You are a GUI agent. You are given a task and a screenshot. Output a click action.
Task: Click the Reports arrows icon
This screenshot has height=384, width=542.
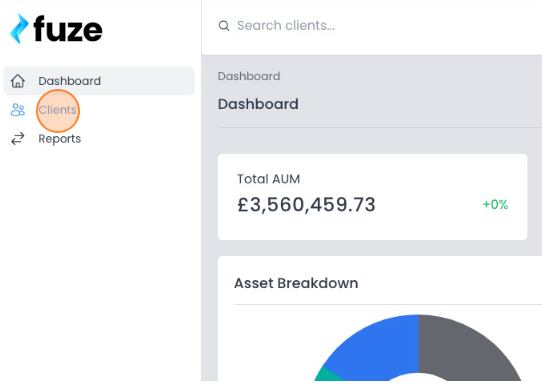pyautogui.click(x=18, y=139)
